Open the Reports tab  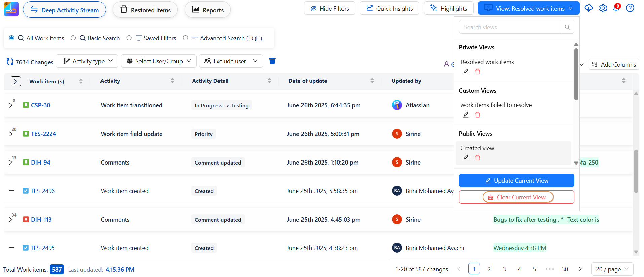tap(207, 10)
